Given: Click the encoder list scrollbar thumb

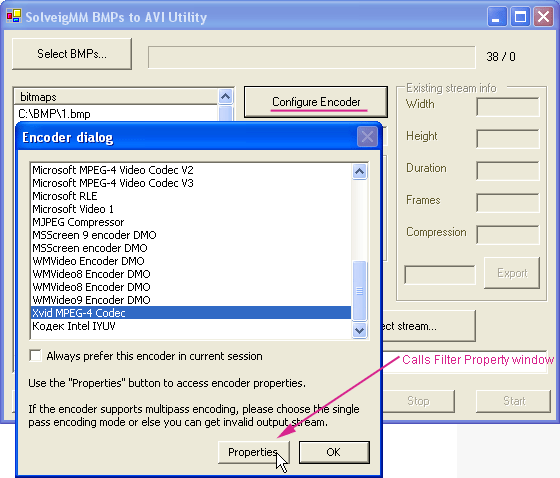Looking at the screenshot, I should click(x=359, y=291).
